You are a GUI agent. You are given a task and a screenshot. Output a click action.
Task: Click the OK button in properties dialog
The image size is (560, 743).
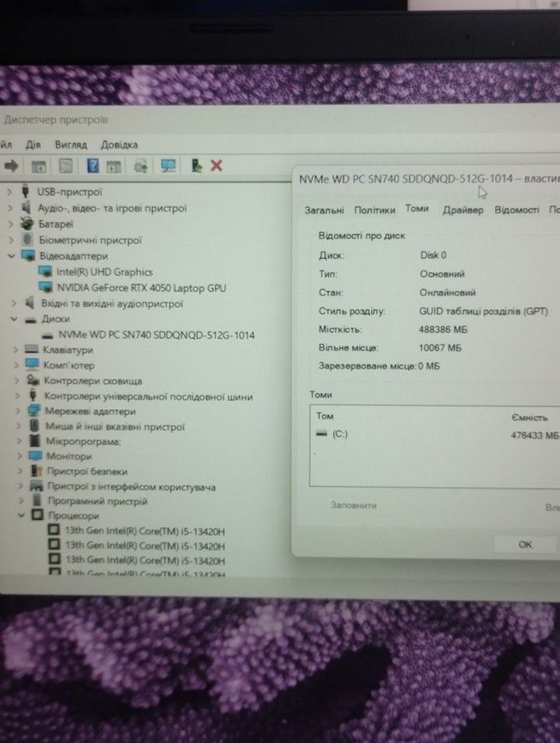[525, 545]
